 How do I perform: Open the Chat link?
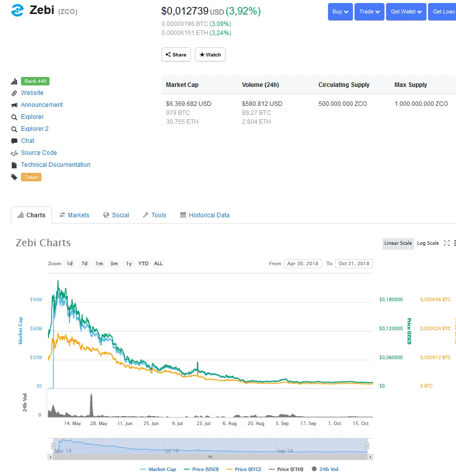tap(27, 141)
